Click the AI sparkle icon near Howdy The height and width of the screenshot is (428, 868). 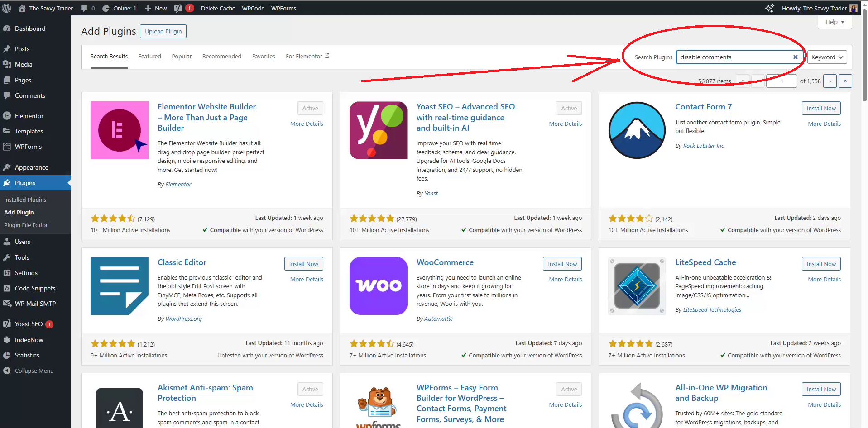tap(769, 8)
